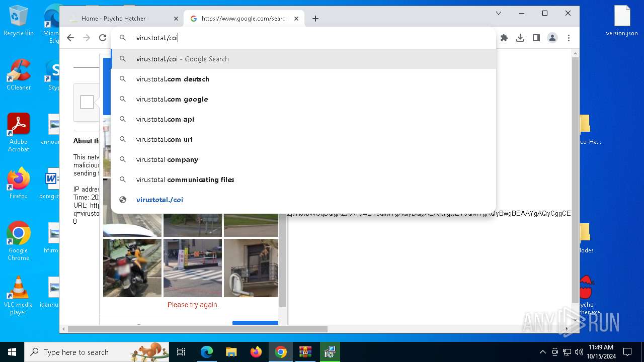Open Chrome three-dot menu
The height and width of the screenshot is (362, 644).
[x=569, y=38]
